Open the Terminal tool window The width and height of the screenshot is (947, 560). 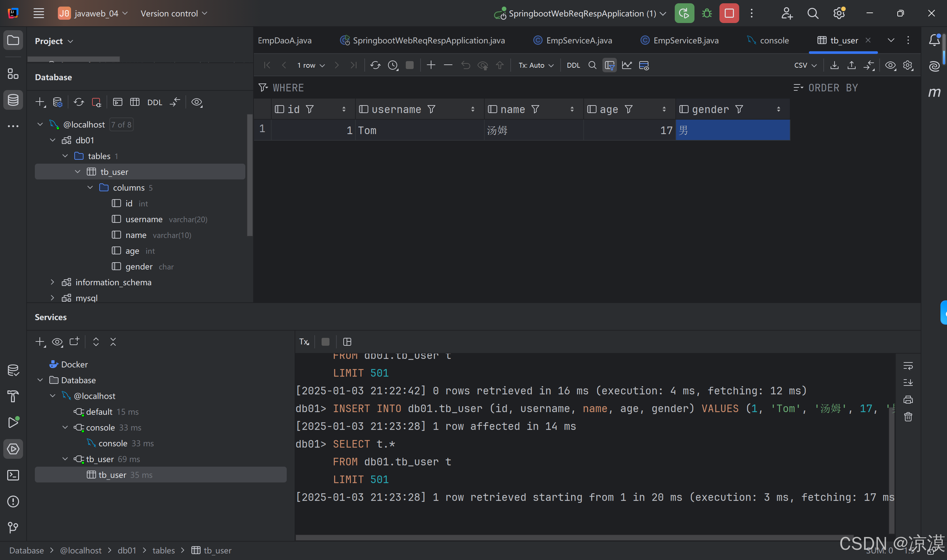(x=13, y=475)
